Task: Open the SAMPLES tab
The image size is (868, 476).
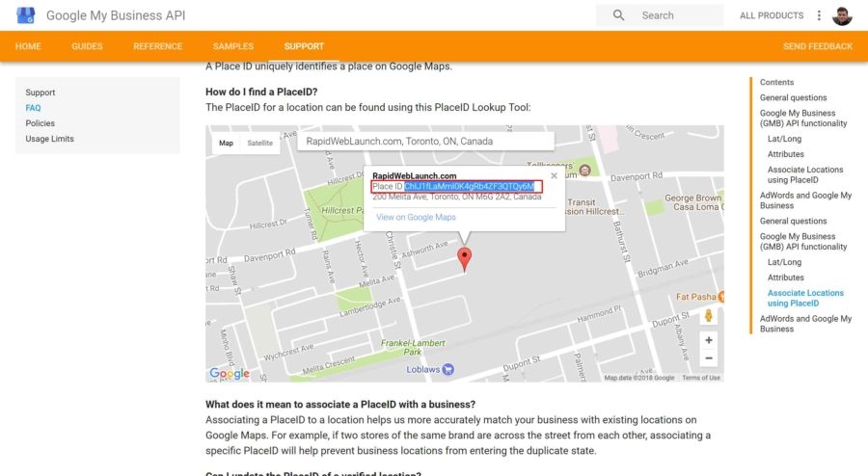Action: [233, 46]
